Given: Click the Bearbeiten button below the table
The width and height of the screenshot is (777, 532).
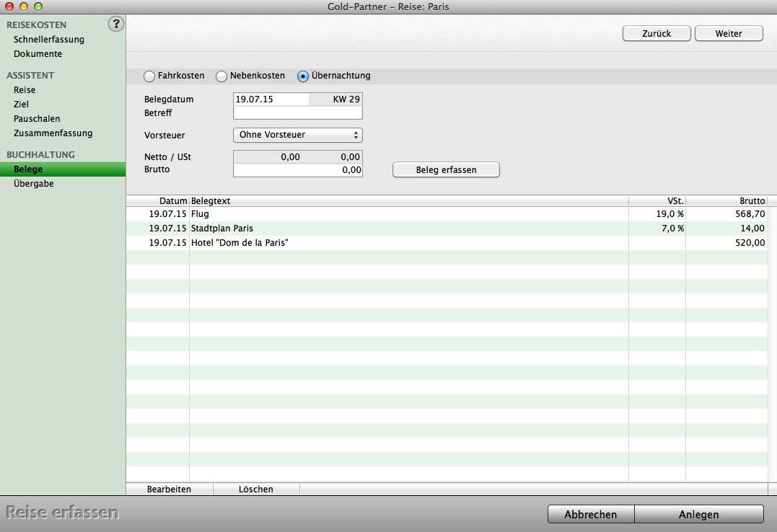Looking at the screenshot, I should (169, 489).
